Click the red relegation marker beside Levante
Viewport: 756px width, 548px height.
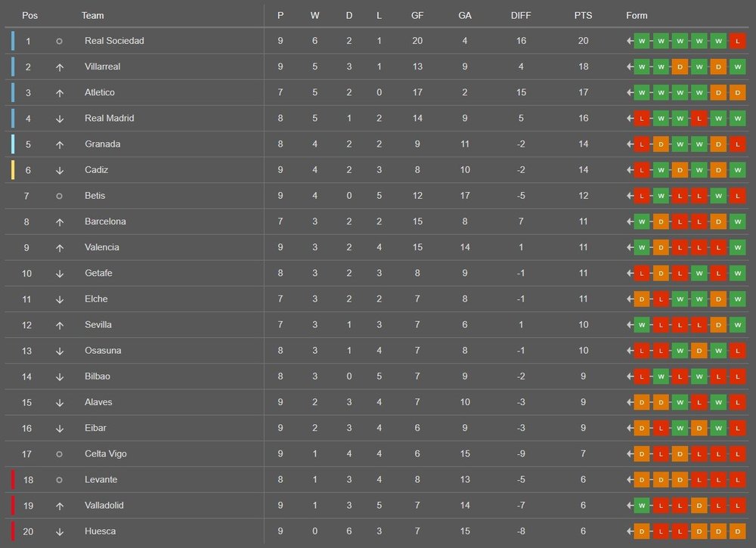[12, 480]
